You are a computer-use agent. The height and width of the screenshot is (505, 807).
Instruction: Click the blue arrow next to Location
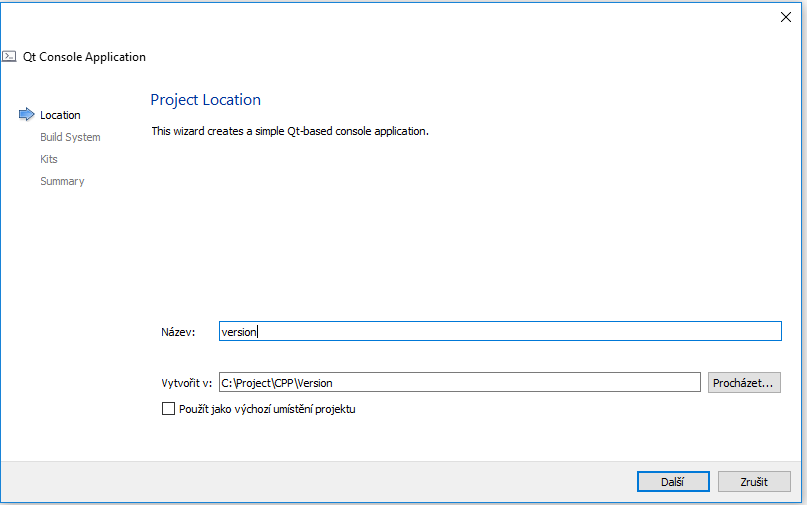(x=26, y=115)
